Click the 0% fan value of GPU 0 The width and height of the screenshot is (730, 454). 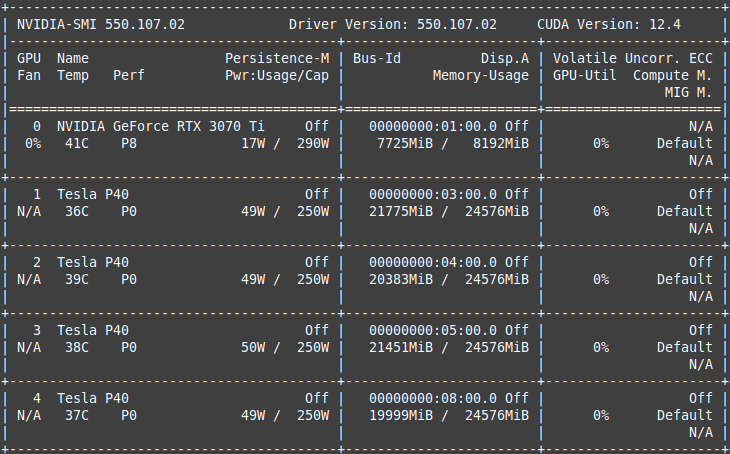point(33,143)
